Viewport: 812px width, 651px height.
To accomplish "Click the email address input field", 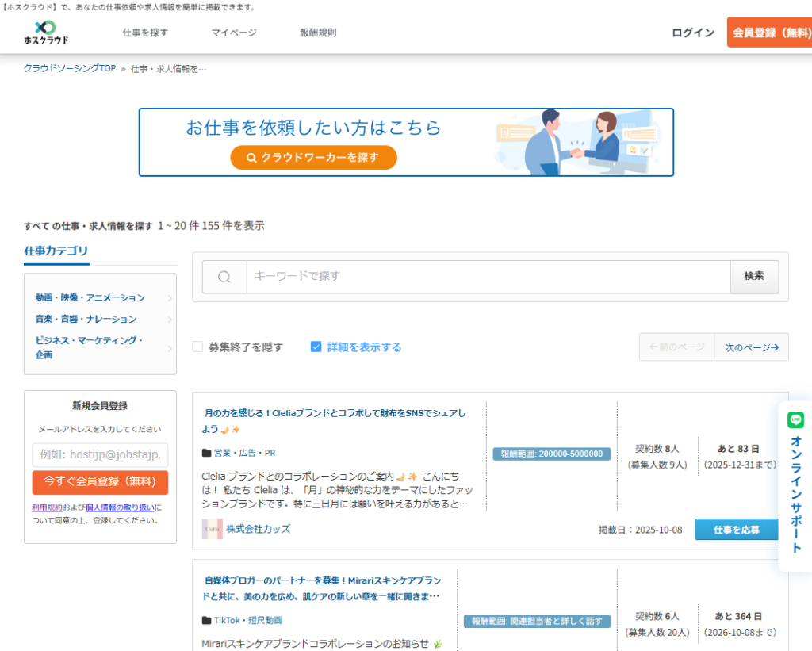I will (x=100, y=455).
